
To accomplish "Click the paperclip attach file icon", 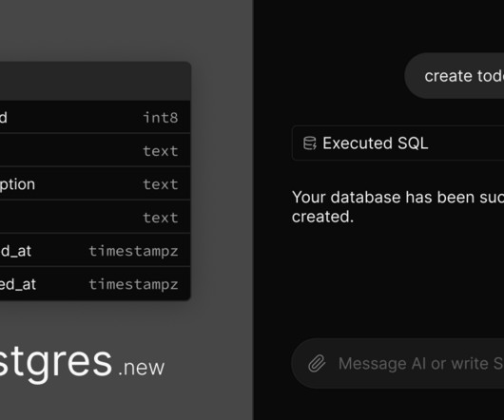I will (x=317, y=364).
